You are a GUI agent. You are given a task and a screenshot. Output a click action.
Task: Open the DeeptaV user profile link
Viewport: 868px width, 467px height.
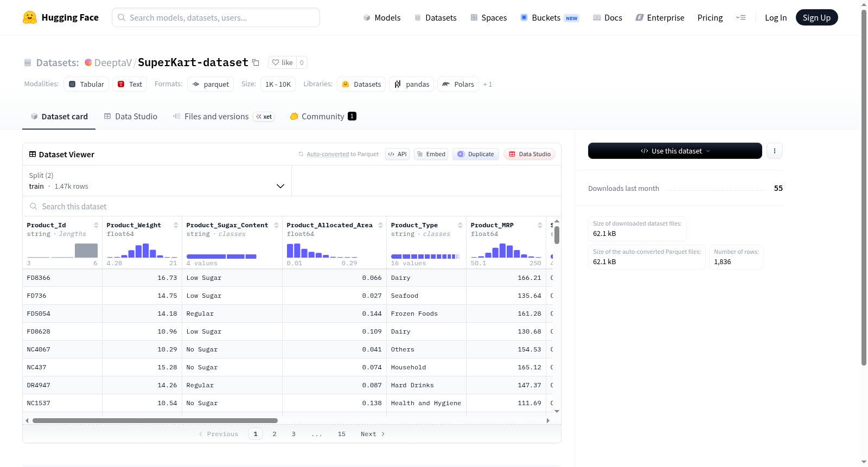[113, 62]
